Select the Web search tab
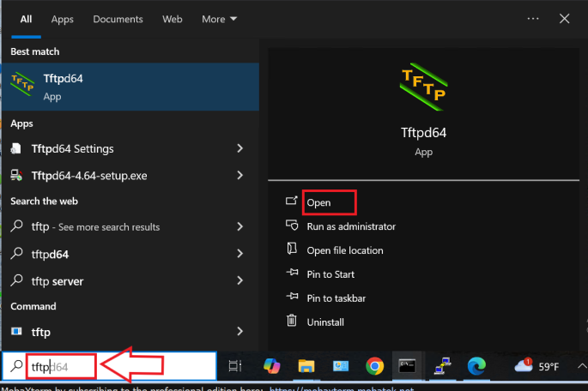 pos(173,19)
